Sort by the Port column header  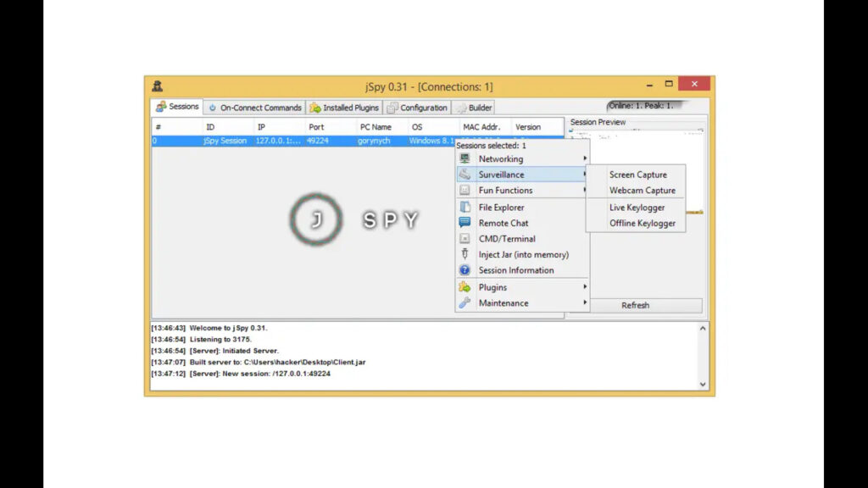[330, 127]
